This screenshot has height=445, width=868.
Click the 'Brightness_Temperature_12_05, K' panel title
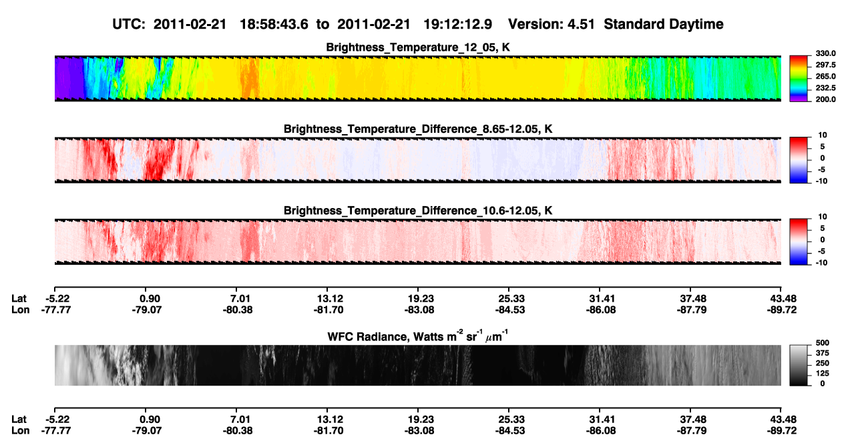418,47
